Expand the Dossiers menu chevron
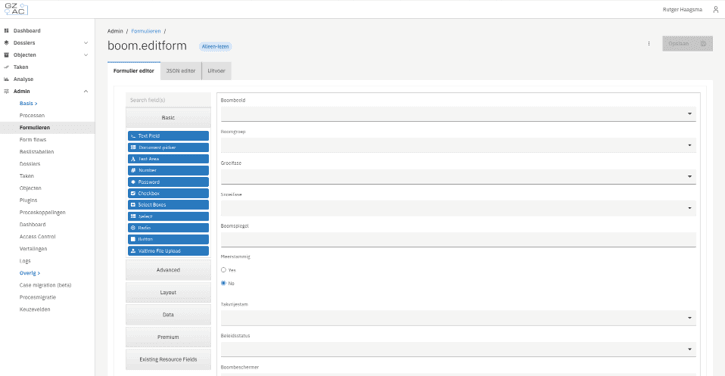This screenshot has height=376, width=725. (x=86, y=43)
